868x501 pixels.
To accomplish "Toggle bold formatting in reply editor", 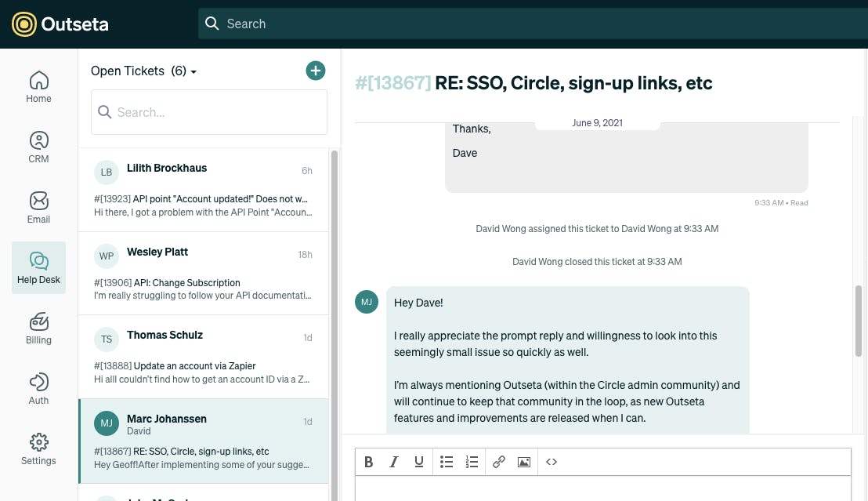I will (x=369, y=462).
